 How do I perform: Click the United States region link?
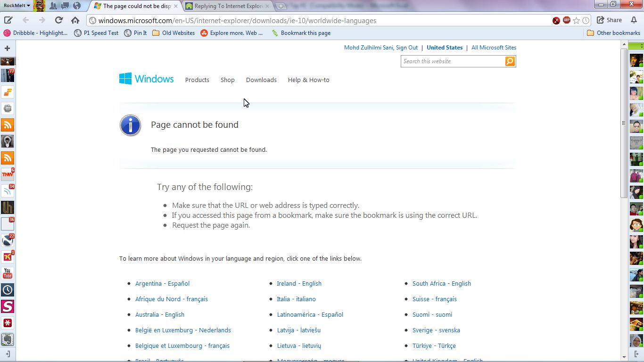click(x=445, y=48)
